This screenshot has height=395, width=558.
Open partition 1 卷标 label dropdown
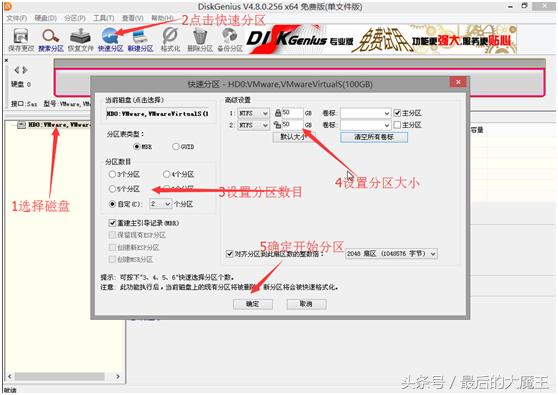pyautogui.click(x=387, y=113)
